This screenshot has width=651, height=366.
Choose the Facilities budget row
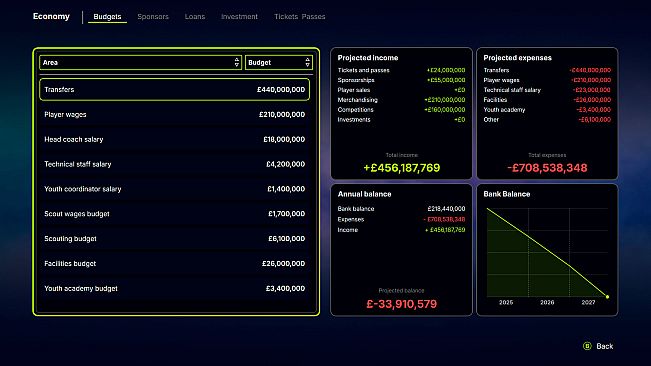point(174,264)
